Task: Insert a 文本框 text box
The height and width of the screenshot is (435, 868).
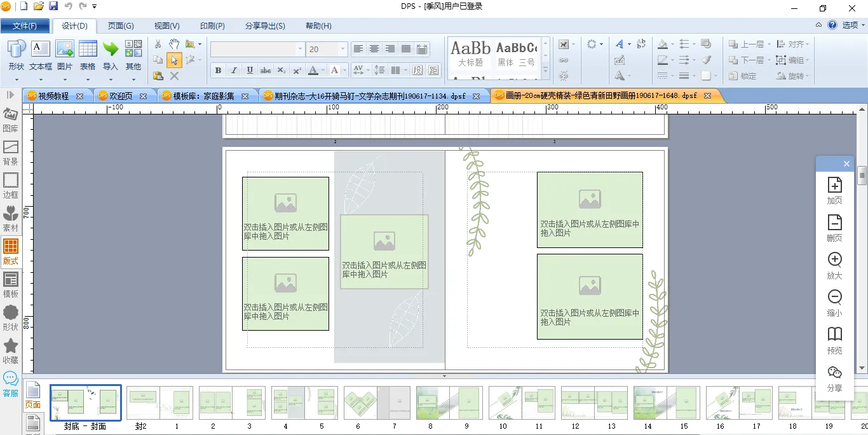Action: coord(41,55)
